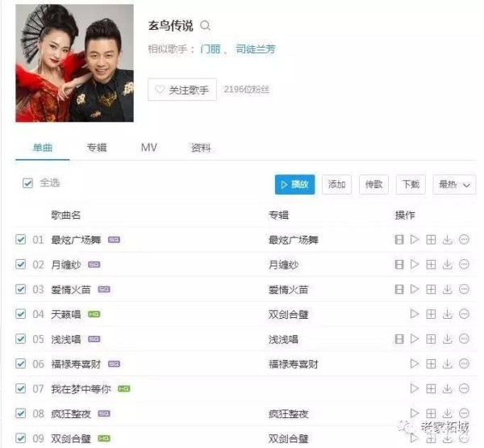Toggle the 全选 select-all checkbox
Image resolution: width=484 pixels, height=448 pixels.
click(27, 183)
